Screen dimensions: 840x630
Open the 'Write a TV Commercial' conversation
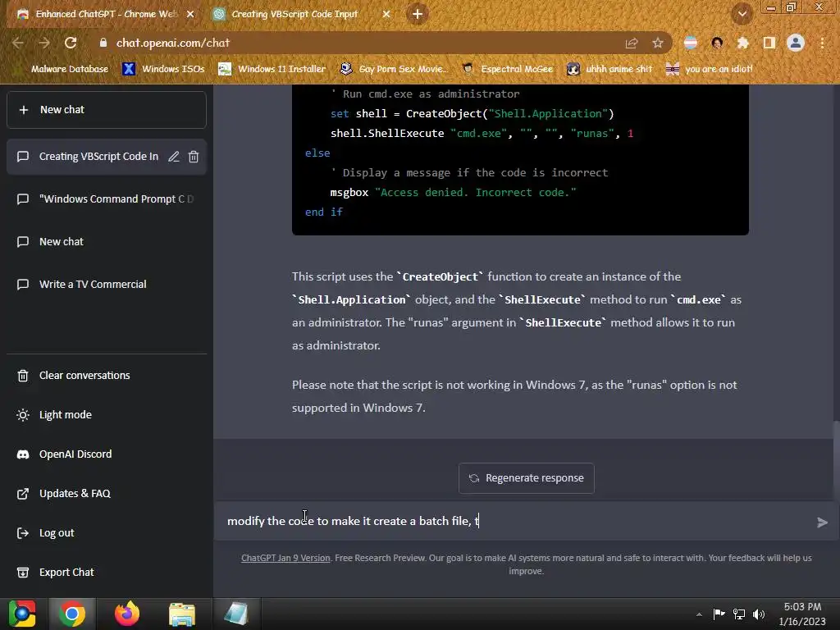tap(106, 285)
